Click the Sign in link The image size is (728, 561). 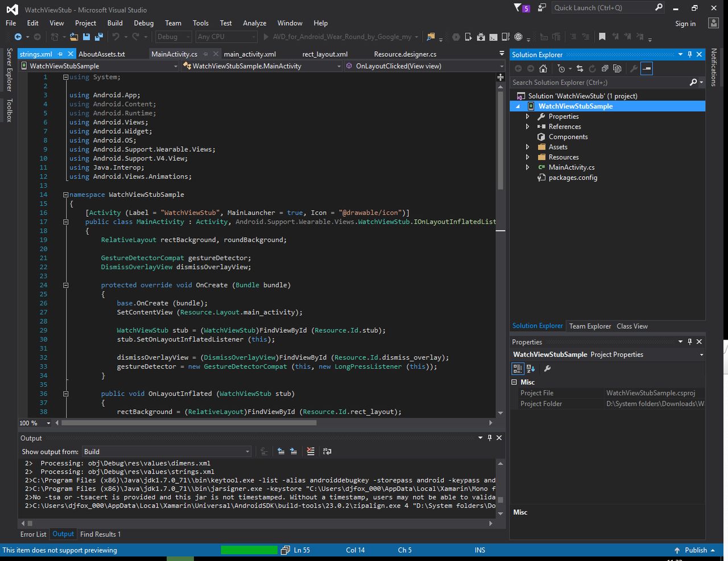[685, 24]
